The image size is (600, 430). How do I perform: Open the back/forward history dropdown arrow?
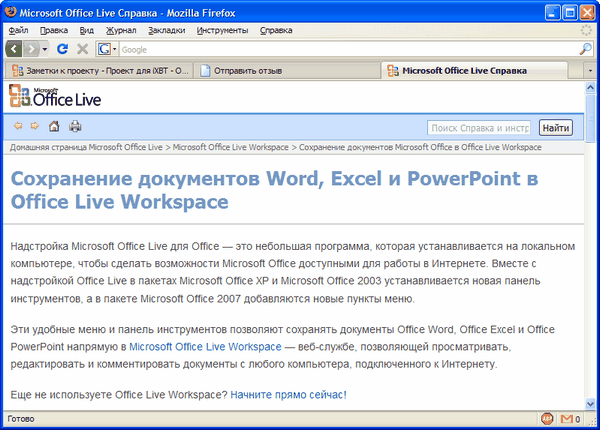pos(45,49)
